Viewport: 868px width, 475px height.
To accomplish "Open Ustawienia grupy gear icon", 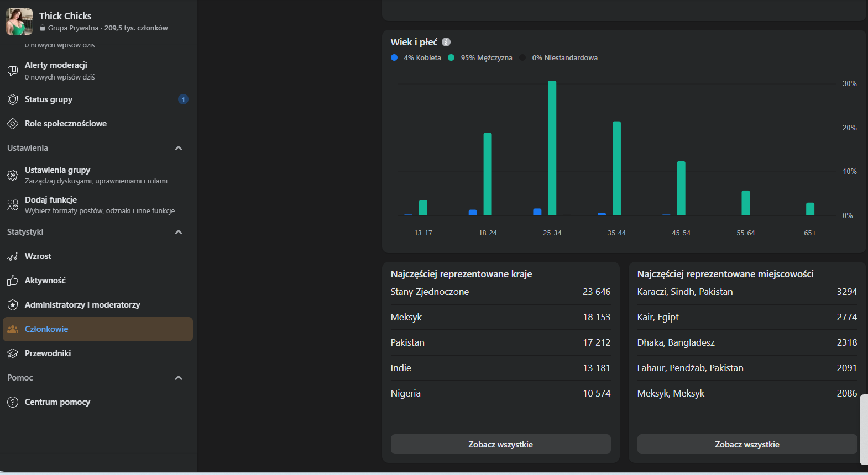I will point(13,175).
